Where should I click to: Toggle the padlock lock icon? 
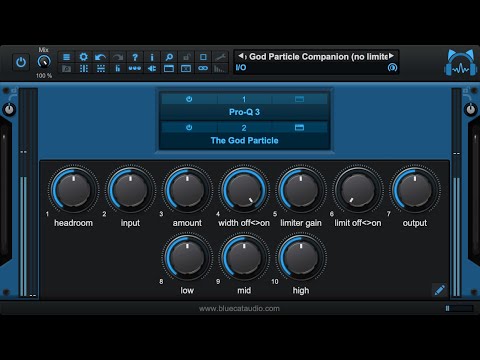coord(186,57)
